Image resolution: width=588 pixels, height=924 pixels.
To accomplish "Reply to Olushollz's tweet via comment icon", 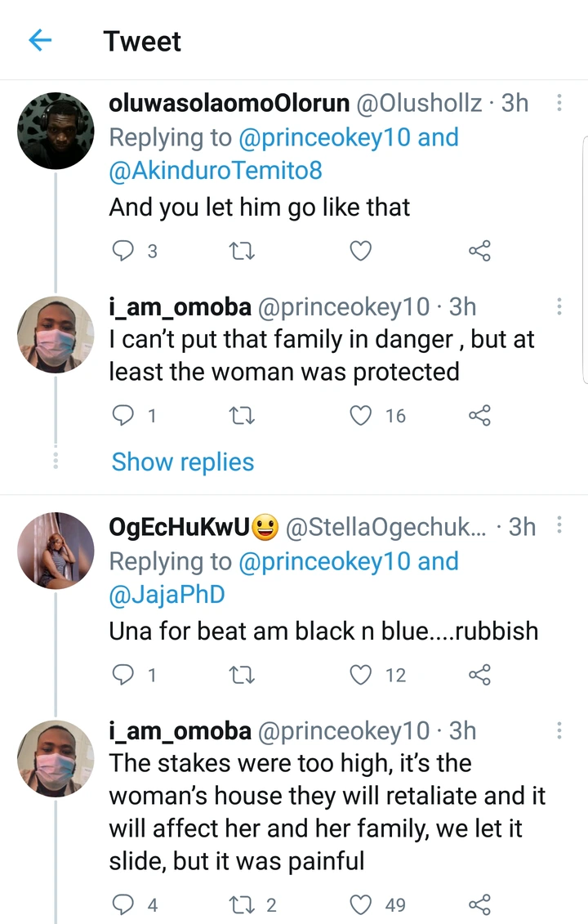I will (x=122, y=252).
